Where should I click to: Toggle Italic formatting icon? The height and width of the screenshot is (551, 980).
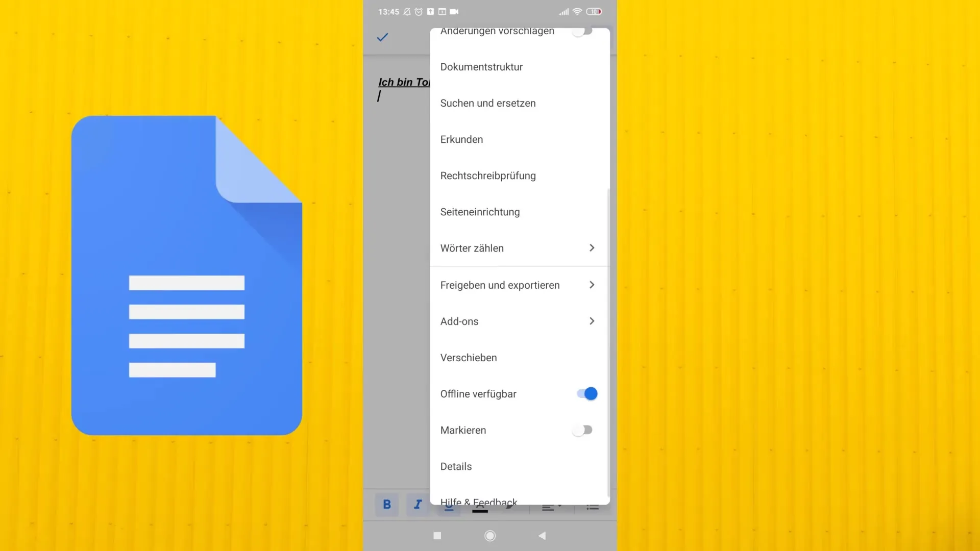tap(418, 505)
